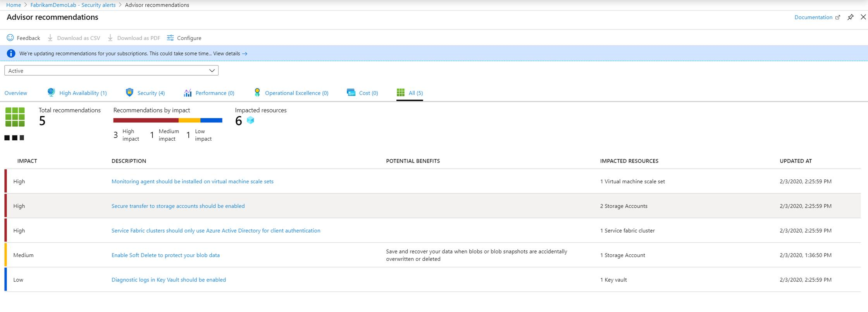
Task: Click the pin to dashboard icon
Action: 850,17
